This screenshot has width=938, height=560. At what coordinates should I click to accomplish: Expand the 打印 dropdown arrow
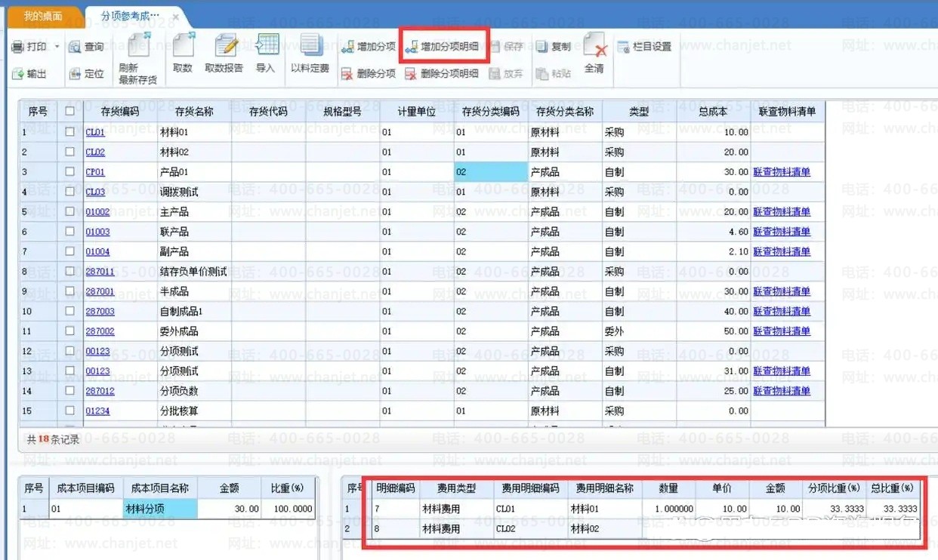pyautogui.click(x=57, y=47)
